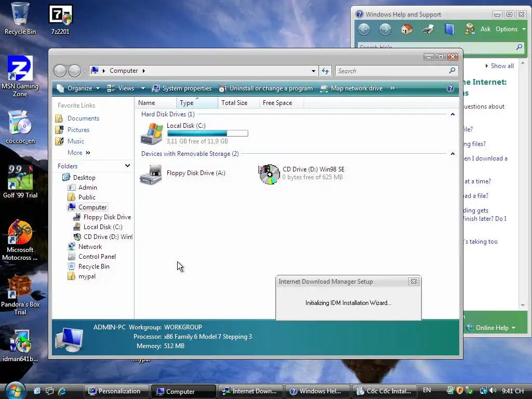Click the volume speaker tray icon
Screen dimensions: 532x399
494,391
